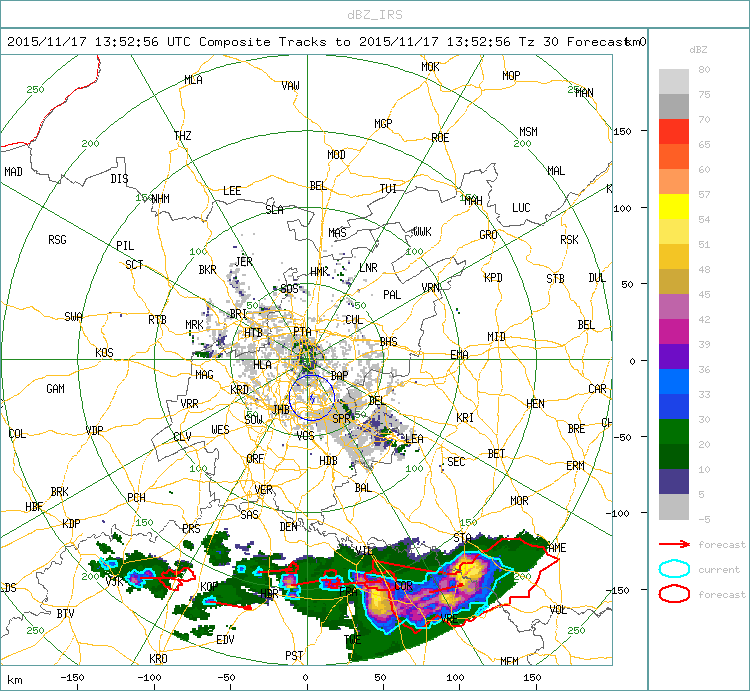
Task: Click the red forecast ellipse legend symbol
Action: coord(674,594)
